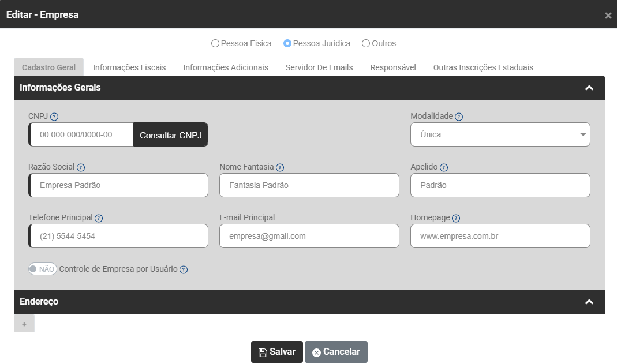Focus the Apelido input field
Image resolution: width=617 pixels, height=364 pixels.
pyautogui.click(x=500, y=185)
